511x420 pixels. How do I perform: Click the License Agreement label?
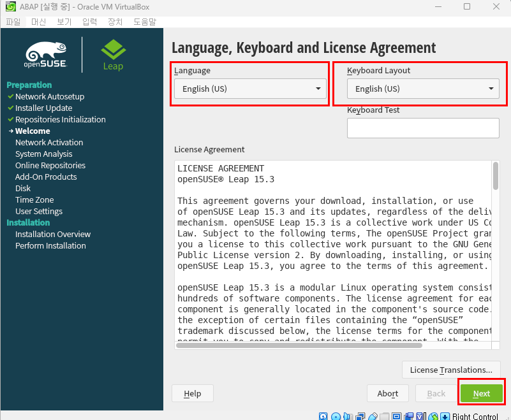coord(209,149)
